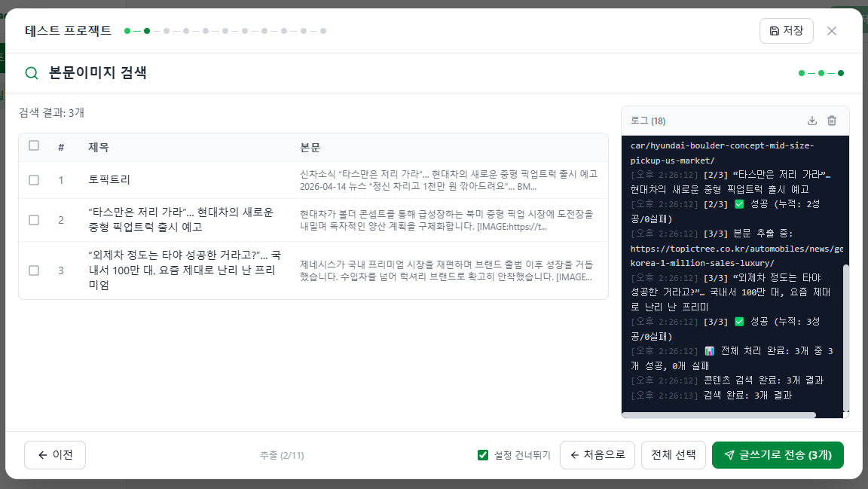Disable the 설정 건너뛰기 checkbox
Viewport: 868px width, 489px height.
tap(483, 454)
